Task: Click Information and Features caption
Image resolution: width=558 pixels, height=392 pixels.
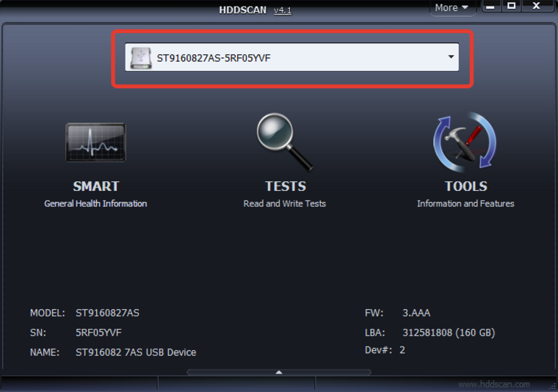Action: click(465, 203)
